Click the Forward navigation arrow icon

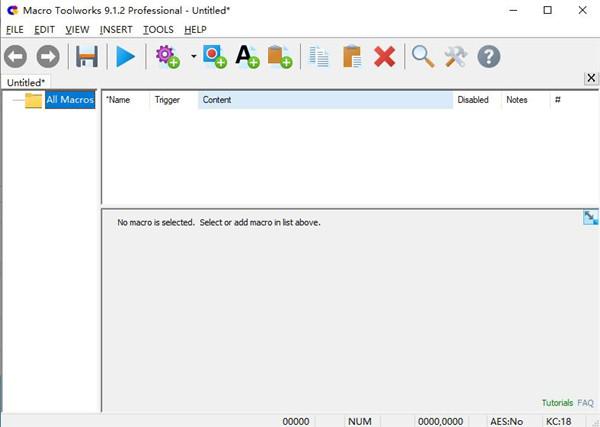point(48,57)
